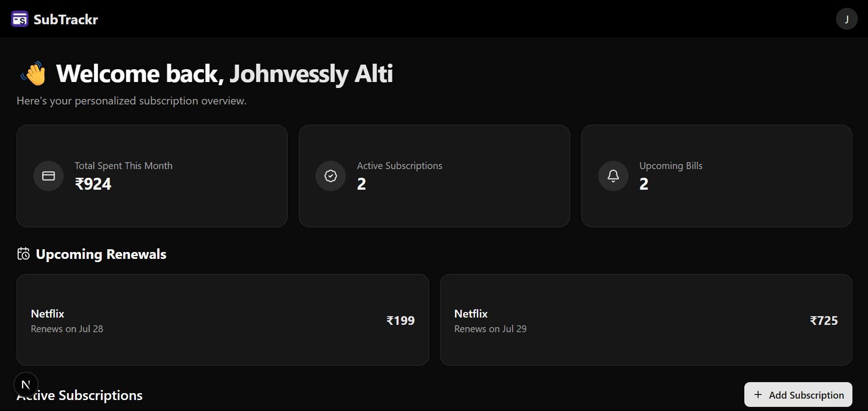Click the checkmark badge Active Subscriptions icon
This screenshot has width=868, height=411.
[331, 176]
